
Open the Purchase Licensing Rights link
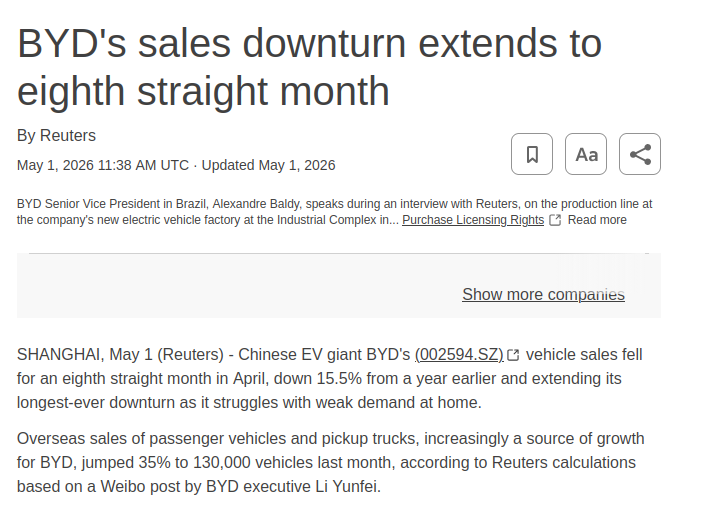[x=473, y=220]
